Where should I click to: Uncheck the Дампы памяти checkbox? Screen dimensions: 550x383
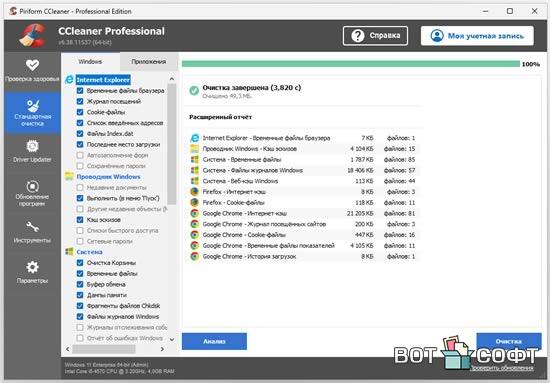point(80,295)
